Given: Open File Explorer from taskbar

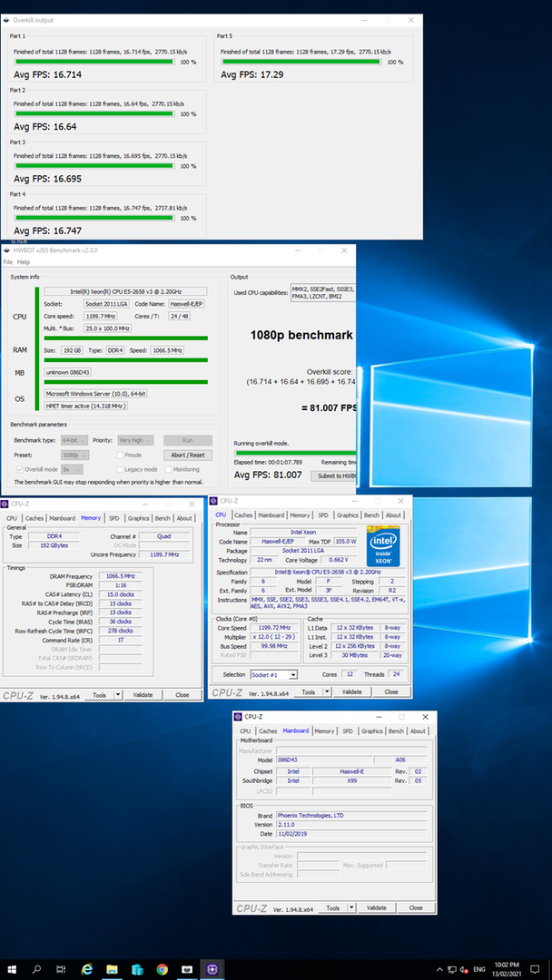Looking at the screenshot, I should [113, 969].
